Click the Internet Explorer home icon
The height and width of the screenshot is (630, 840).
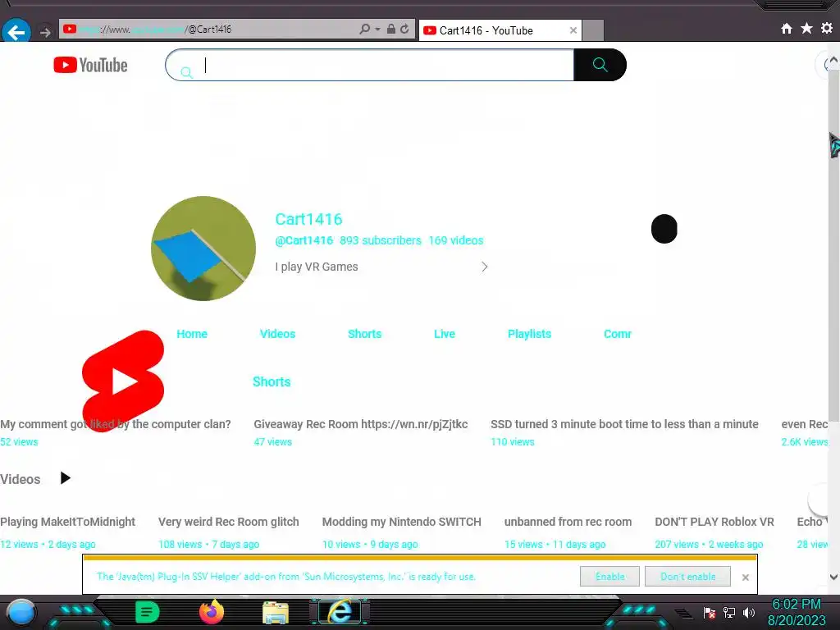[x=787, y=29]
